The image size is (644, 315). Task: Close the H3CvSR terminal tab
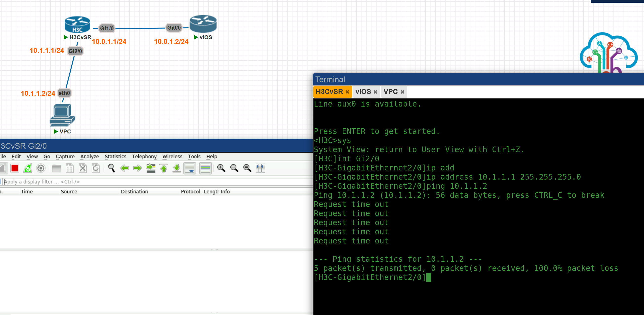tap(347, 92)
